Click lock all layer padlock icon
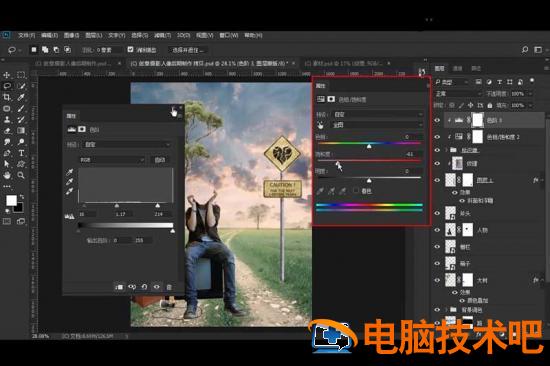The image size is (550, 366). tap(490, 105)
